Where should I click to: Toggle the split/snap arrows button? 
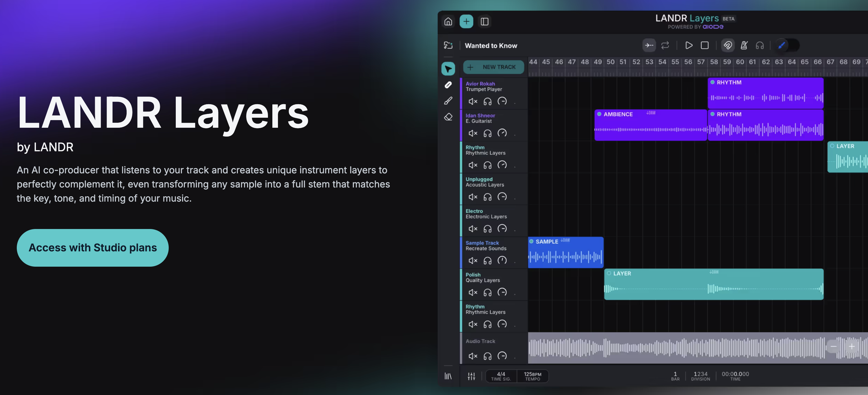coord(649,45)
